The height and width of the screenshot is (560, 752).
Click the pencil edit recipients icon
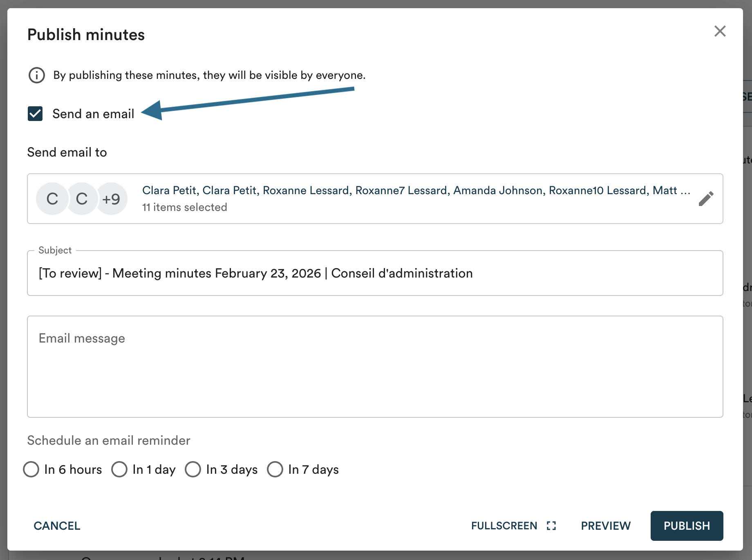click(x=706, y=199)
